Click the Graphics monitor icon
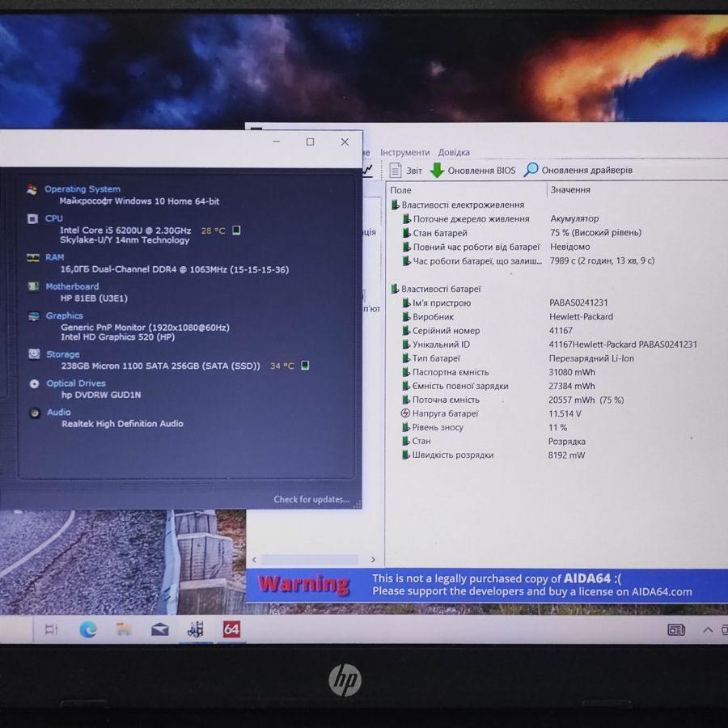Image resolution: width=728 pixels, height=728 pixels. coord(34,316)
